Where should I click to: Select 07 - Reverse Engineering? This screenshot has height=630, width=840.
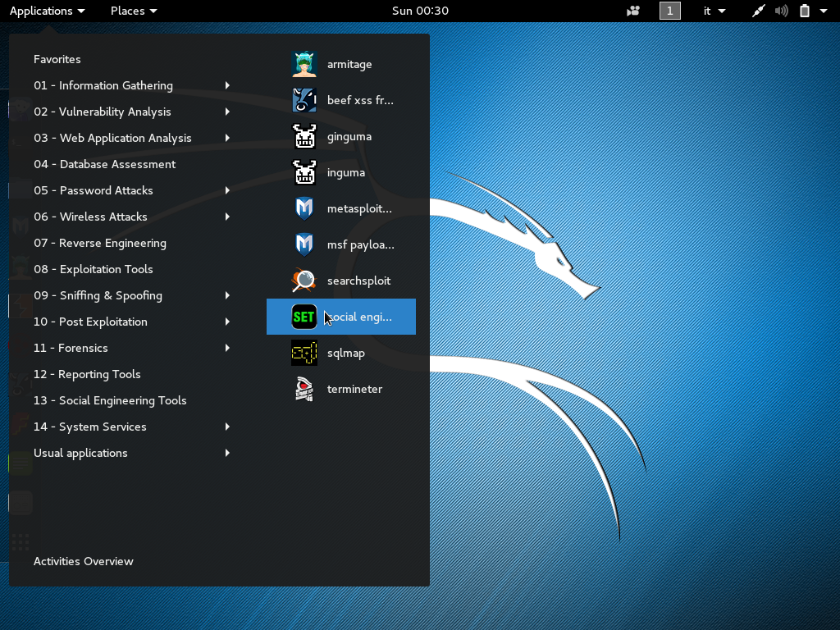[x=100, y=243]
